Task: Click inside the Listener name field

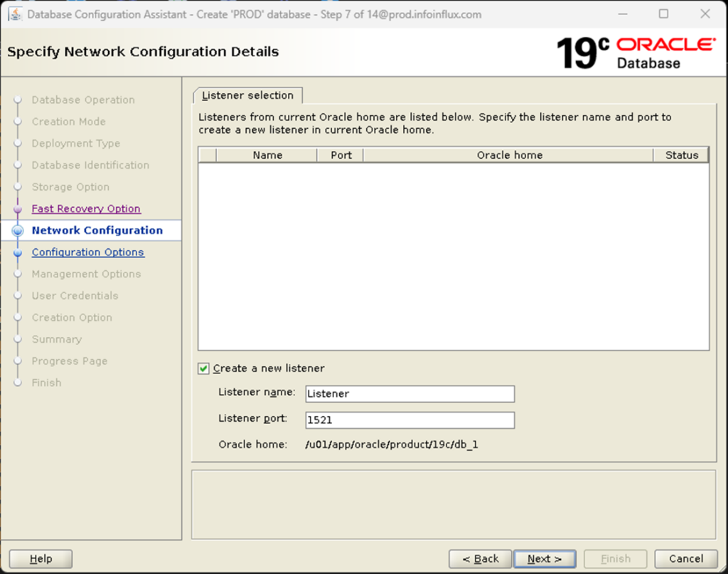Action: click(x=409, y=393)
